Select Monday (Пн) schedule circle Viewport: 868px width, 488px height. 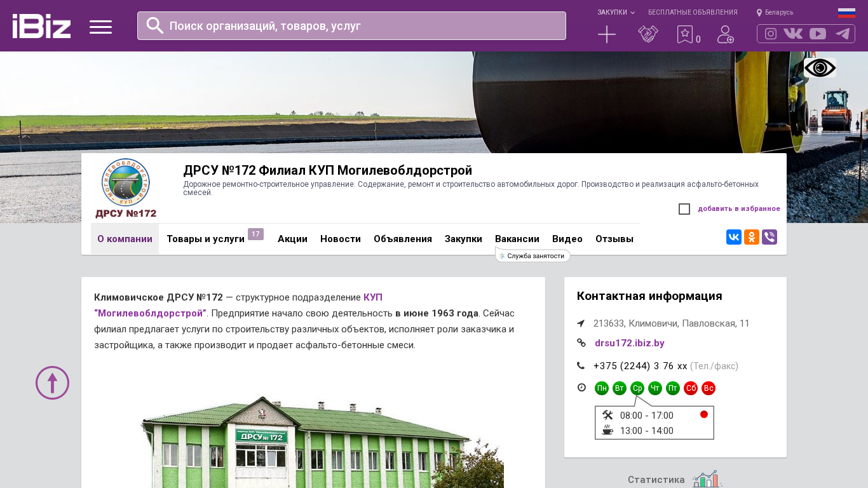click(602, 388)
